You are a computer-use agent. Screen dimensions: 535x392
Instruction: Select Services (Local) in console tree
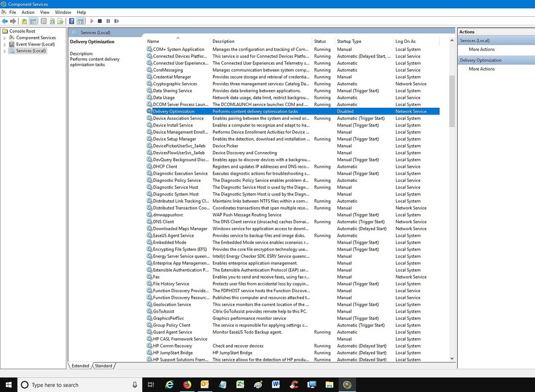coord(31,51)
